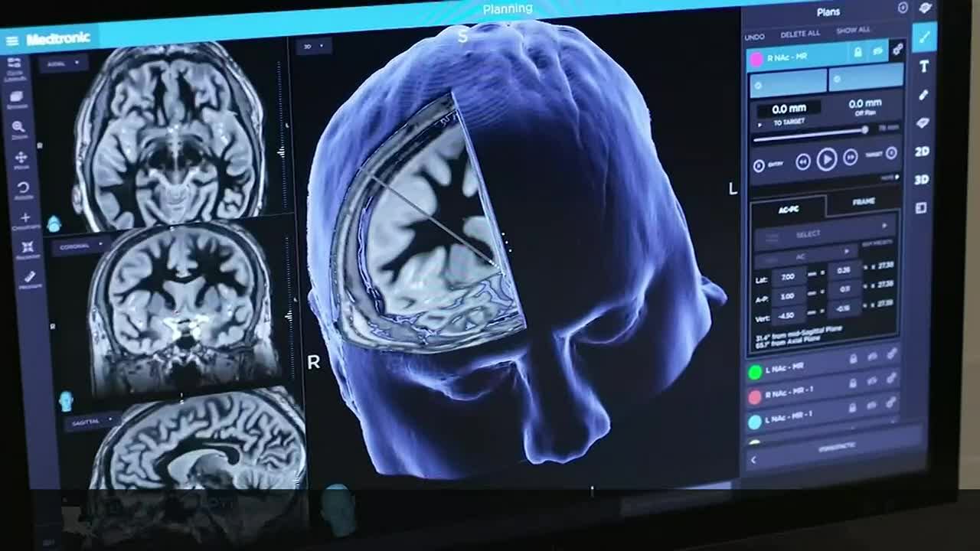980x551 pixels.
Task: Activate the Crosshairs tool
Action: point(25,221)
